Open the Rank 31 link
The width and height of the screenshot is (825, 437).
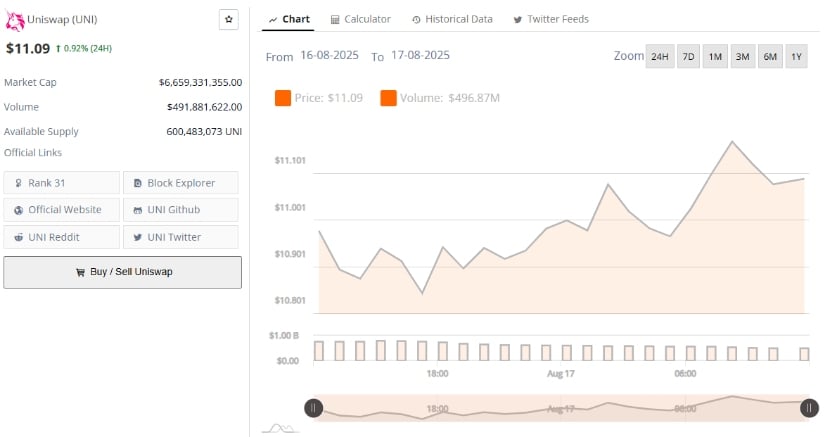(62, 183)
